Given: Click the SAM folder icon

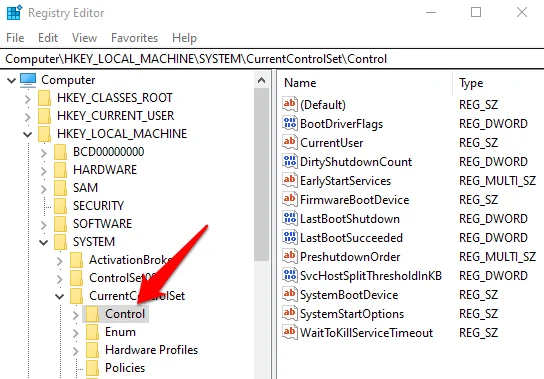Looking at the screenshot, I should 61,188.
